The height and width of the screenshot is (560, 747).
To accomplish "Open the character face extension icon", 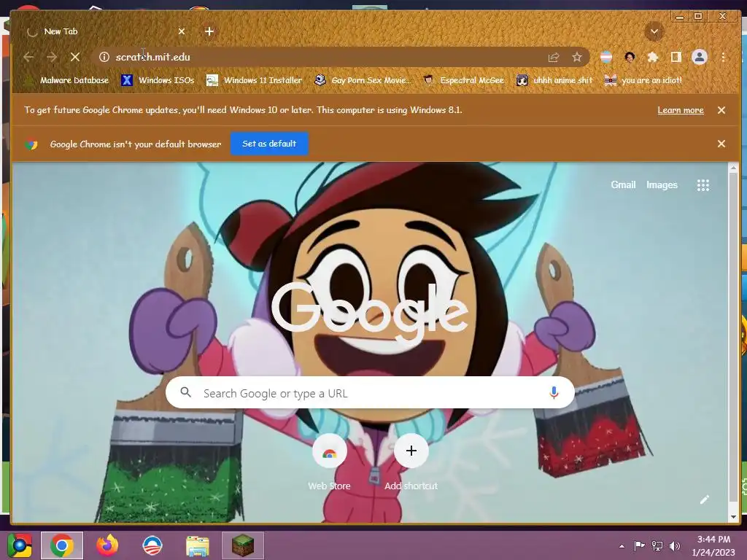I will 630,57.
